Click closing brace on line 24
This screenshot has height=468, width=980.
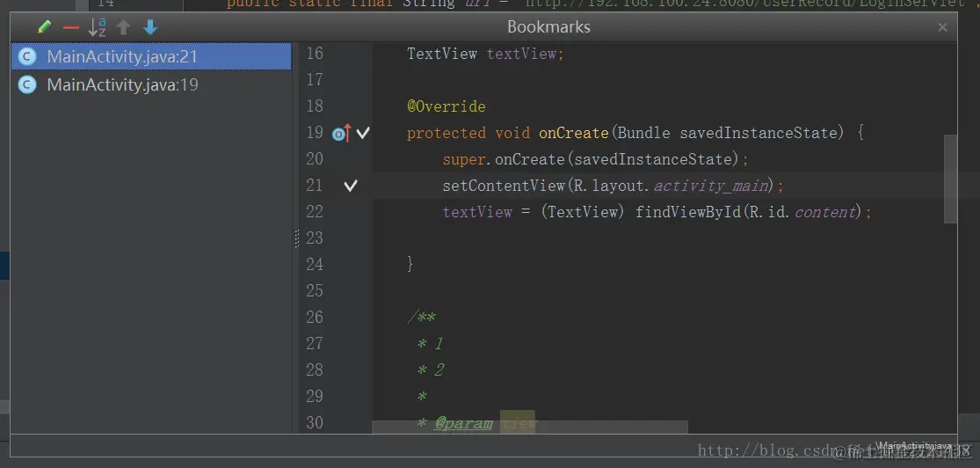410,264
